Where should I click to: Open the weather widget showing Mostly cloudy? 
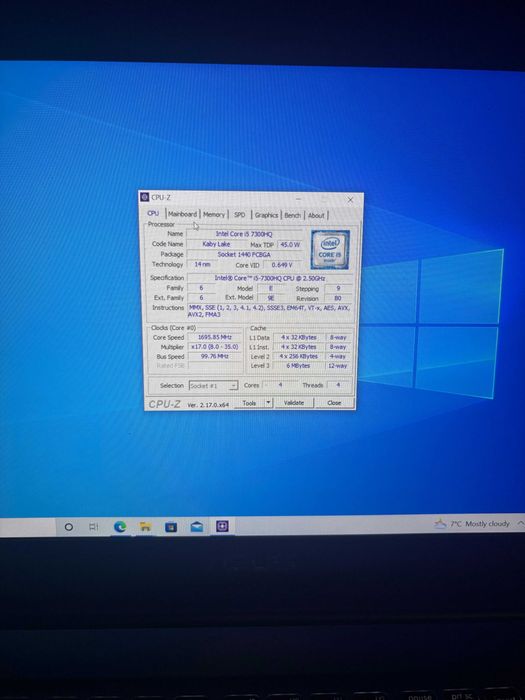[472, 524]
